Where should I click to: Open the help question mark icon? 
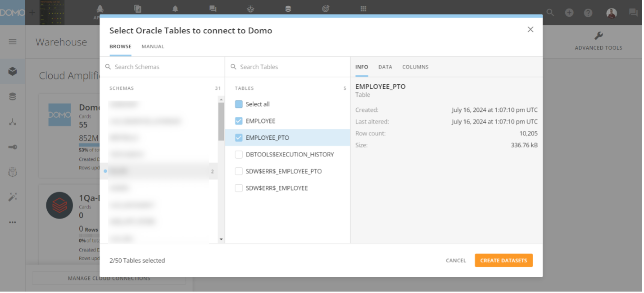[588, 13]
